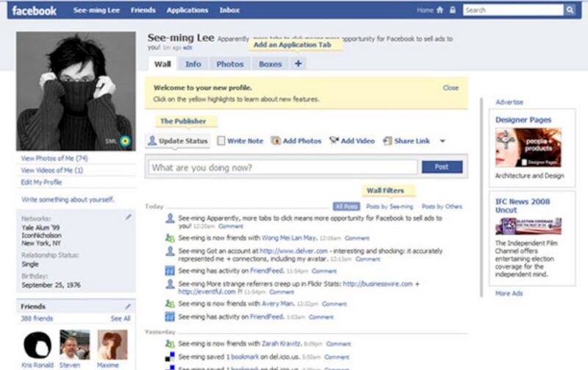Viewport: 588px width, 370px height.
Task: Click the Share Link icon
Action: (387, 140)
